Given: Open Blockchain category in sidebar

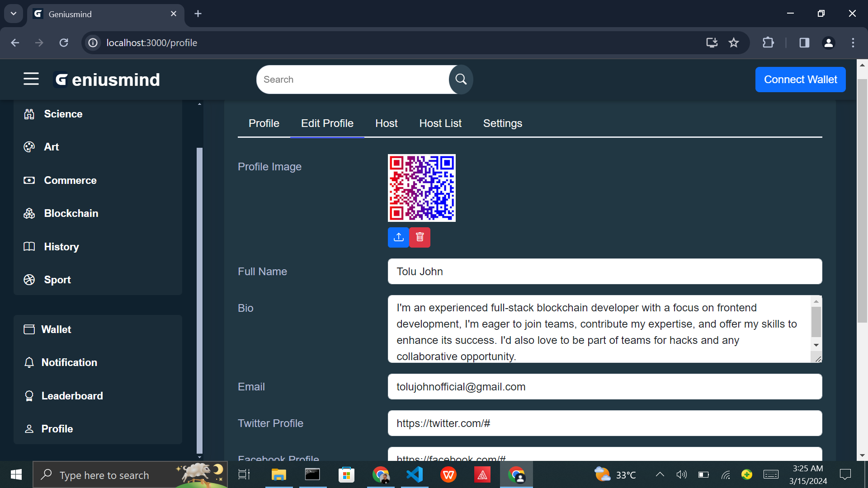Looking at the screenshot, I should click(x=71, y=213).
